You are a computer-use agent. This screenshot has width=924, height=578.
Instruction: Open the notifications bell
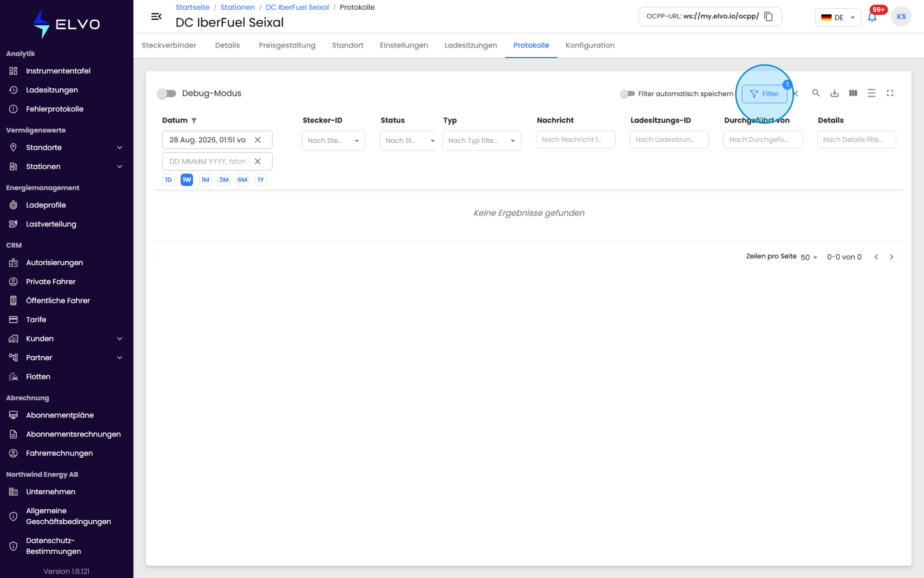click(872, 17)
